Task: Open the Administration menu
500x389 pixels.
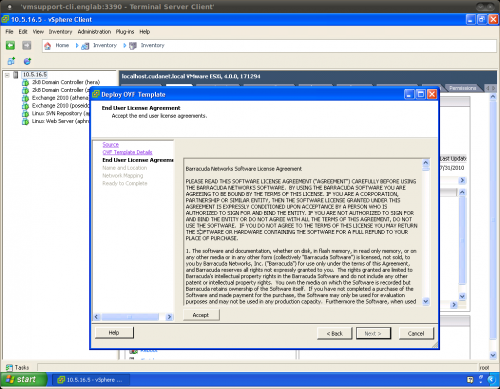Action: point(94,32)
